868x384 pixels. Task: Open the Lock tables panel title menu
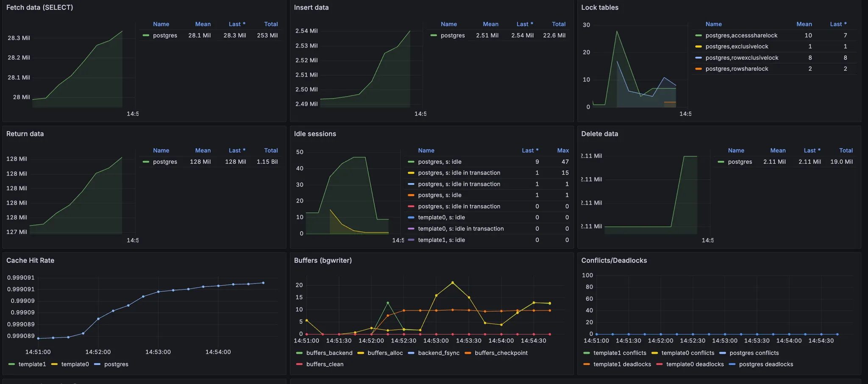tap(600, 7)
